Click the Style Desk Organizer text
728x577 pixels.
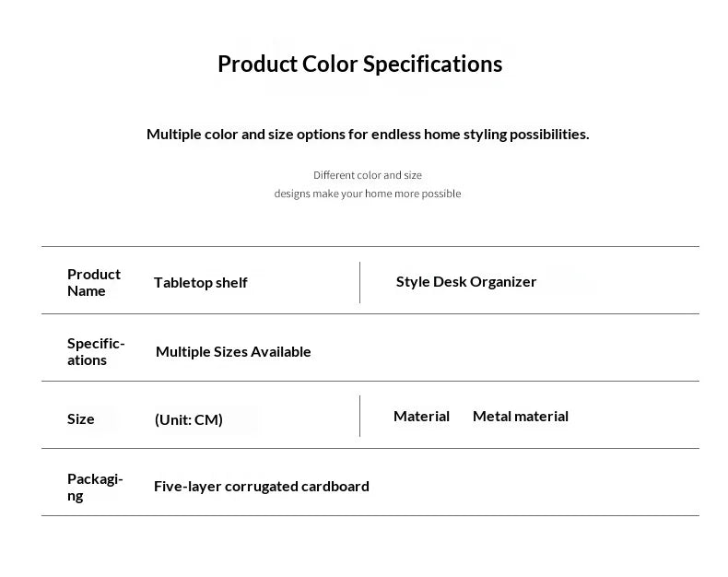[466, 281]
